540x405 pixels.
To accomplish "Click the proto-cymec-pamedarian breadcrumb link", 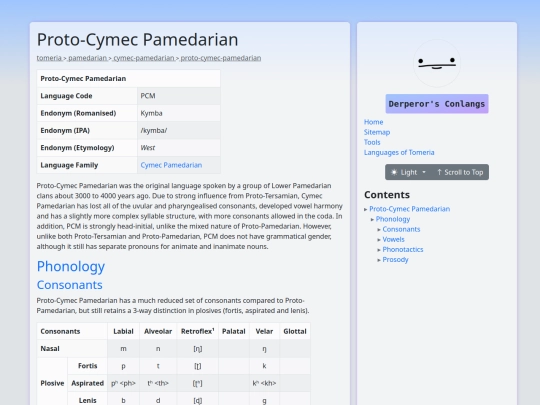I will click(x=221, y=58).
